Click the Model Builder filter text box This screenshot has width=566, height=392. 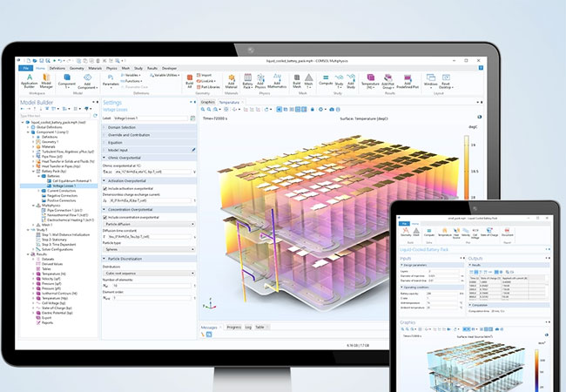pos(55,116)
